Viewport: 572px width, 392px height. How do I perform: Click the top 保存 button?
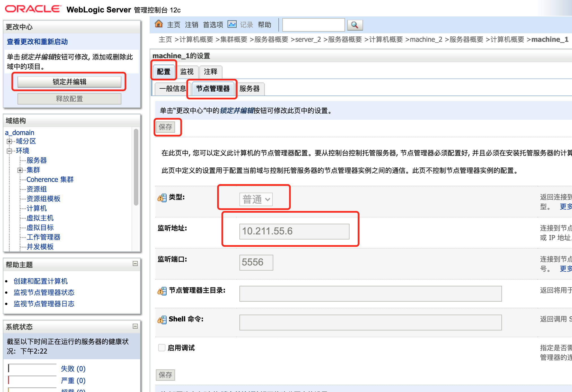coord(165,127)
